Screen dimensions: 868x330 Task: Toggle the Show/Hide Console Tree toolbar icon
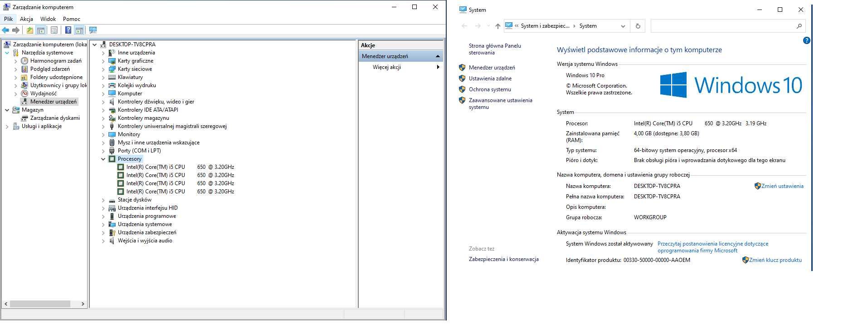click(x=41, y=30)
